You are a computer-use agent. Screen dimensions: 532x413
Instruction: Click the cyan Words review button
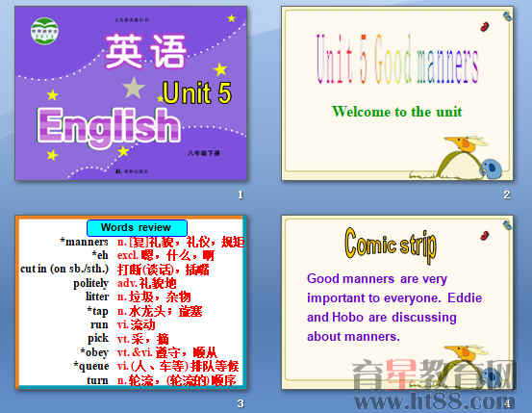click(137, 228)
